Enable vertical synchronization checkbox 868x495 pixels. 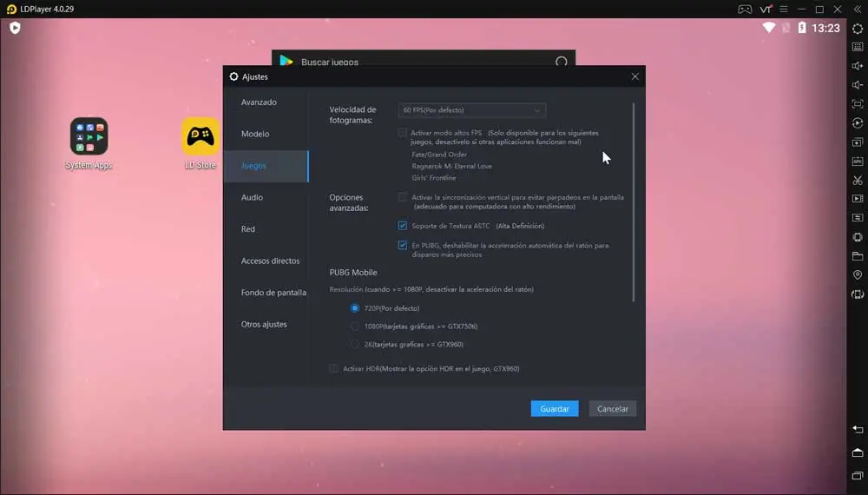coord(403,197)
